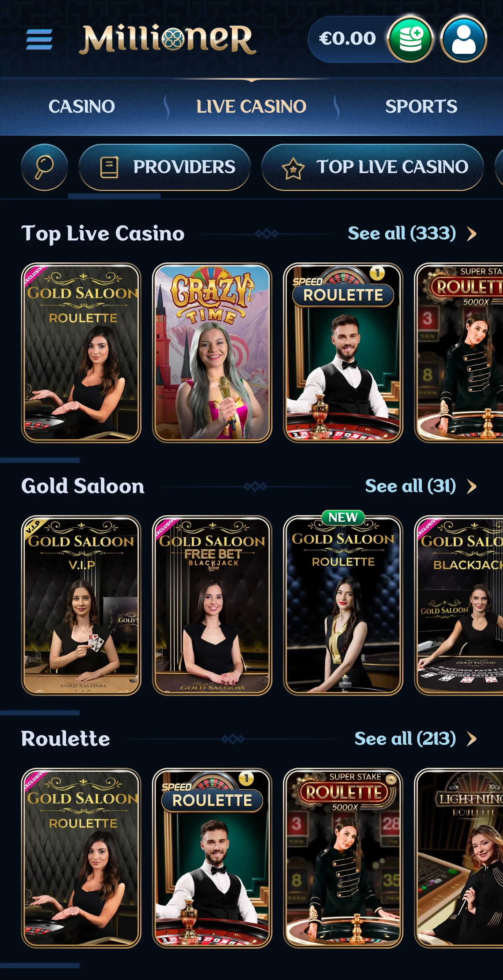Open the NEW Gold Saloon Roulette card

click(343, 605)
